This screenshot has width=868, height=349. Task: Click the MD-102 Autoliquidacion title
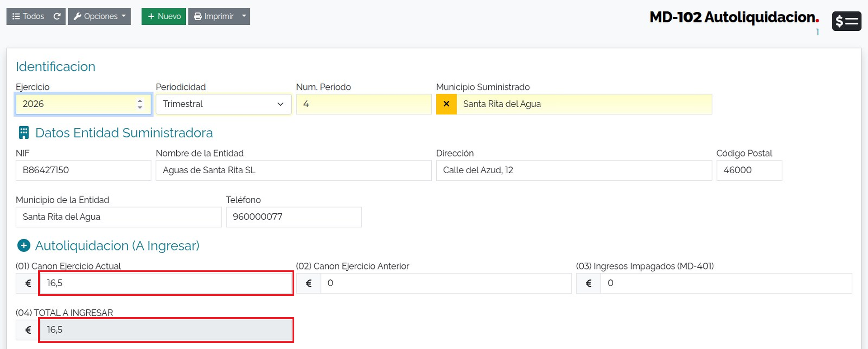tap(734, 17)
